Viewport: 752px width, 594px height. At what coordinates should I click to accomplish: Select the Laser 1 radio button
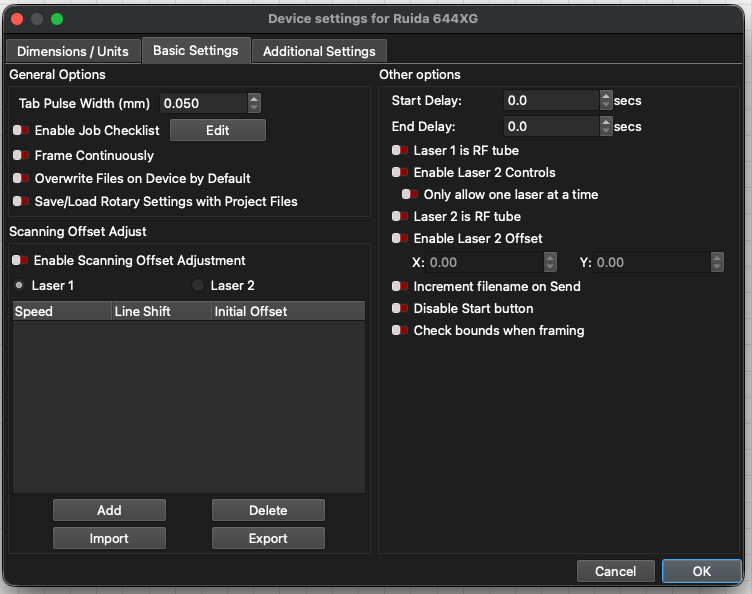pos(20,286)
